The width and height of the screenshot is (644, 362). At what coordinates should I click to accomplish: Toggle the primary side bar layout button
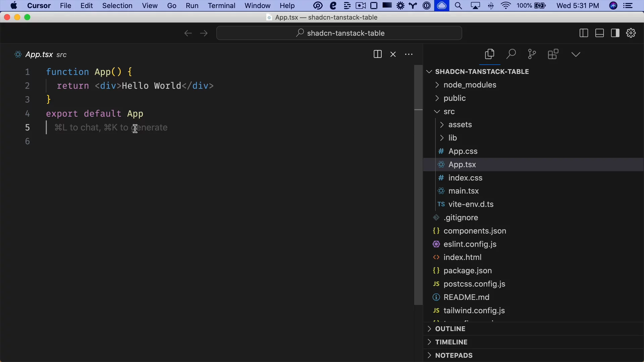pos(584,33)
